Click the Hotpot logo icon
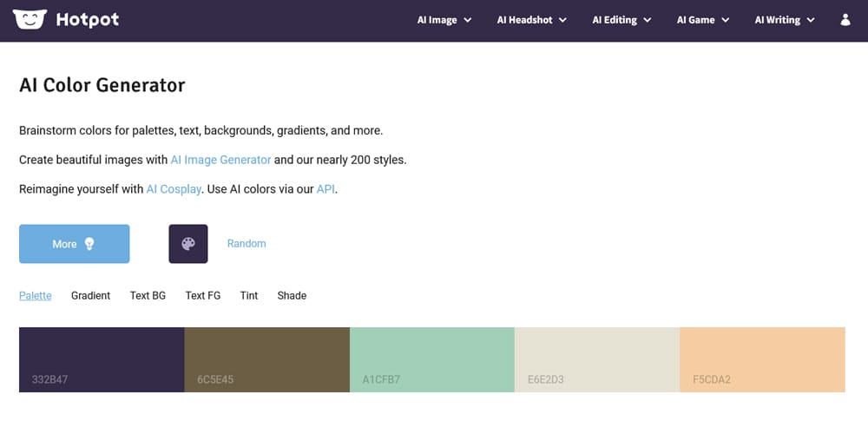The width and height of the screenshot is (868, 434). click(x=29, y=19)
